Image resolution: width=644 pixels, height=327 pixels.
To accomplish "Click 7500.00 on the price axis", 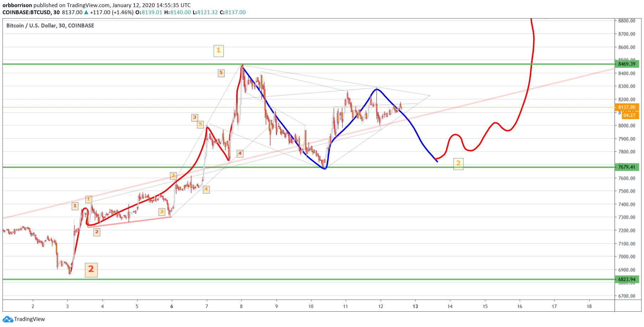I will click(627, 191).
